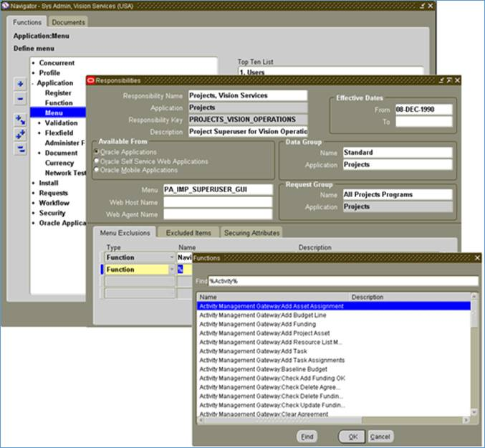The height and width of the screenshot is (448, 485).
Task: Select the Workflow item in Navigator tree
Action: (54, 203)
